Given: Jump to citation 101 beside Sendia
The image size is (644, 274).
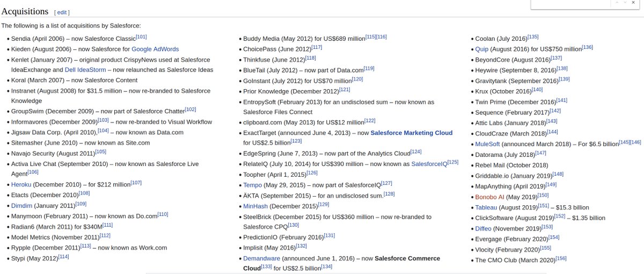Looking at the screenshot, I should 141,37.
